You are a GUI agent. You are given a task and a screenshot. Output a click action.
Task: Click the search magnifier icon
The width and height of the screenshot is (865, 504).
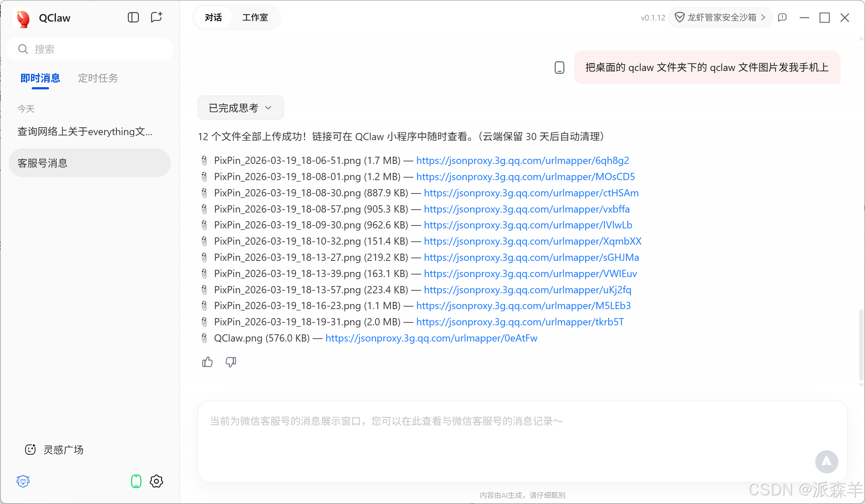point(23,49)
